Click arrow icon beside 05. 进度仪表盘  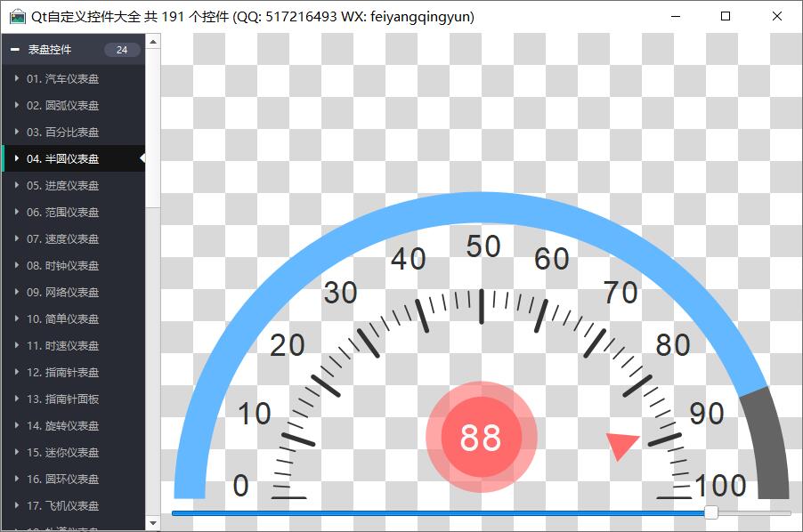click(x=17, y=186)
